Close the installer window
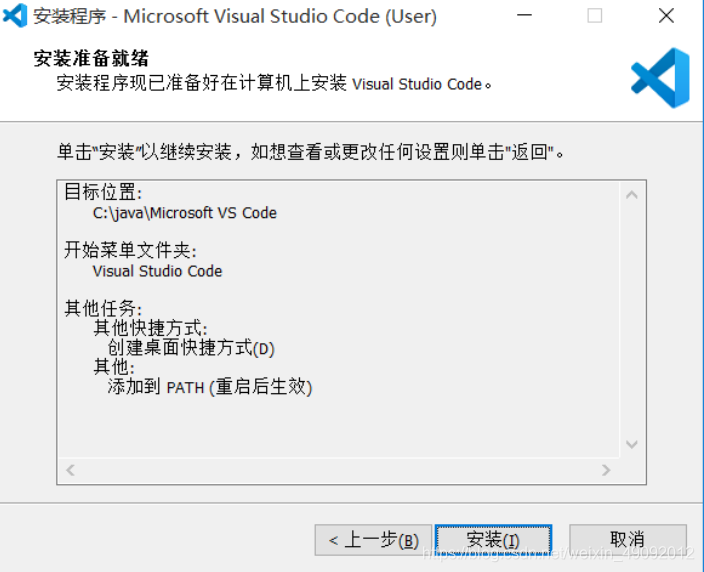 coord(666,16)
